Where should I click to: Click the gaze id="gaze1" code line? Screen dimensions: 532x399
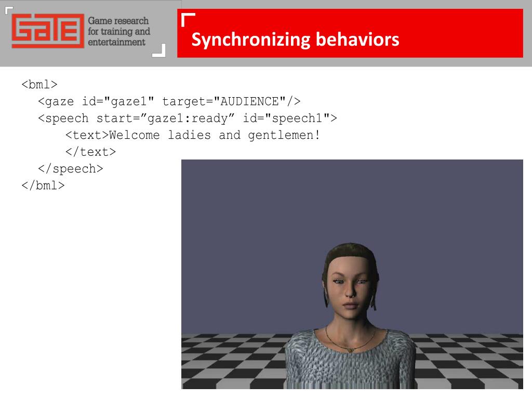[x=169, y=101]
